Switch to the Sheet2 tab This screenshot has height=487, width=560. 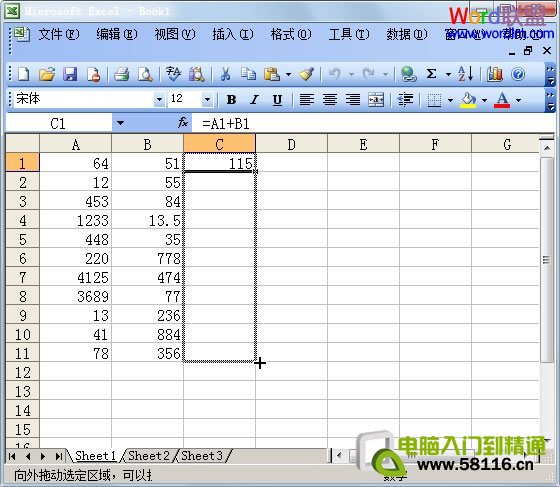click(x=149, y=456)
